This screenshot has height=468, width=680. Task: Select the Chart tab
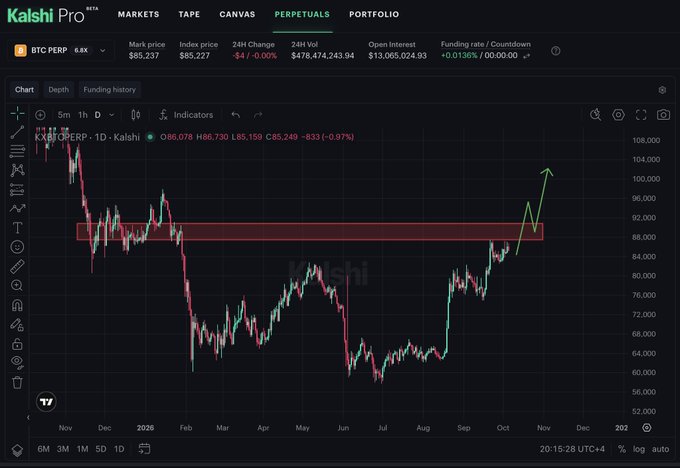coord(24,89)
